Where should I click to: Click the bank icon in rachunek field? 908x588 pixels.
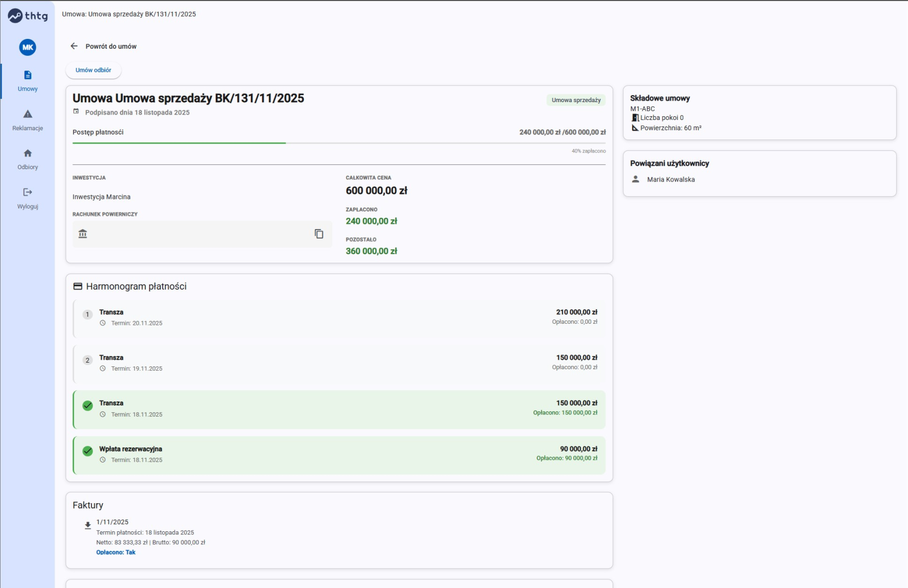pos(83,233)
